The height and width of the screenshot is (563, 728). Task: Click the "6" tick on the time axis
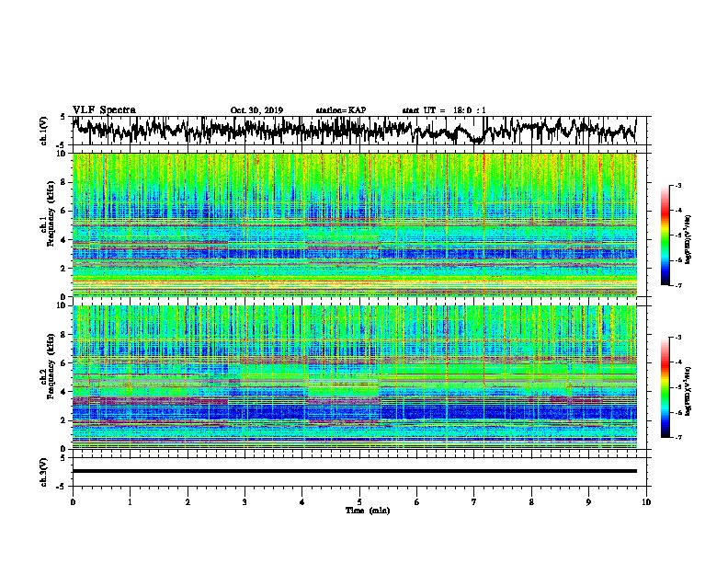pyautogui.click(x=417, y=502)
